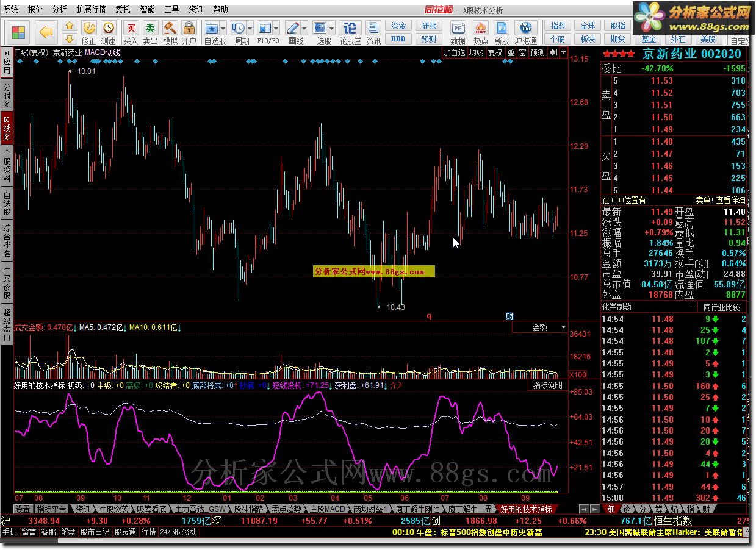Image resolution: width=756 pixels, height=550 pixels.
Task: Toggle 窗 window button in chart header
Action: click(x=522, y=52)
